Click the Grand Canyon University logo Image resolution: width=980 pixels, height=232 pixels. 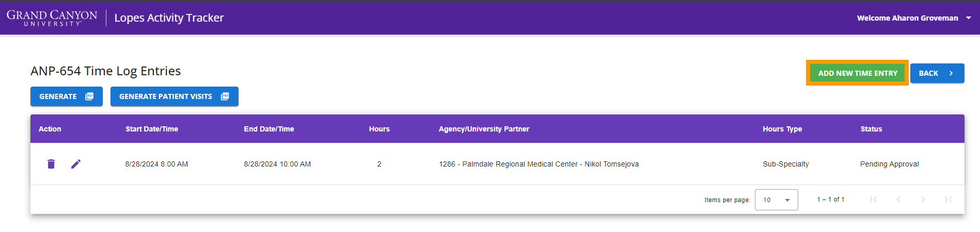(x=52, y=18)
